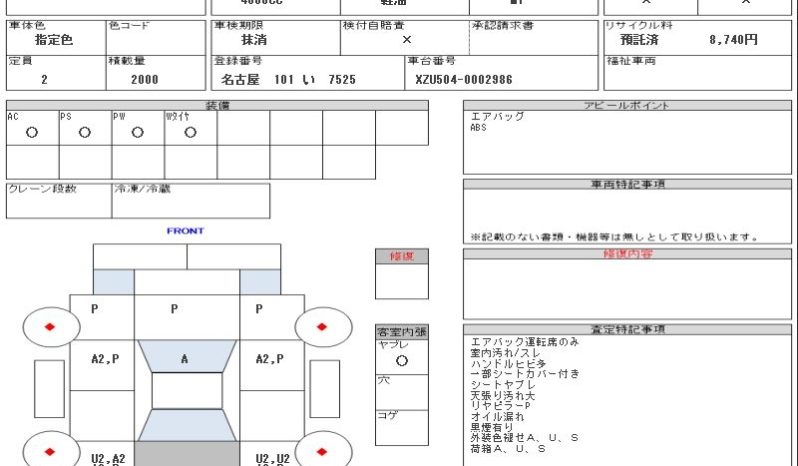Click the red 修復 header box
Screen dimensions: 798x466
pos(402,256)
